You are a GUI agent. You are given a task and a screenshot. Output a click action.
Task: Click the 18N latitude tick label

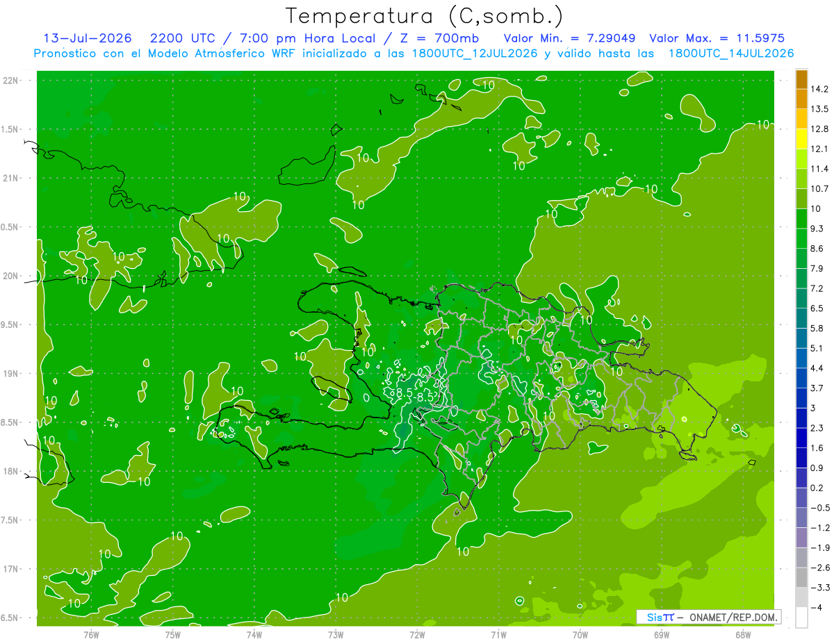pyautogui.click(x=10, y=471)
